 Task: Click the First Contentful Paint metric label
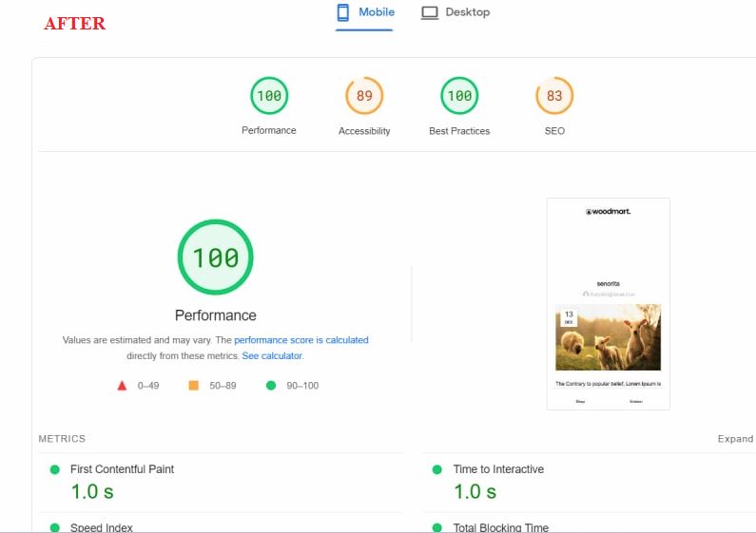122,469
